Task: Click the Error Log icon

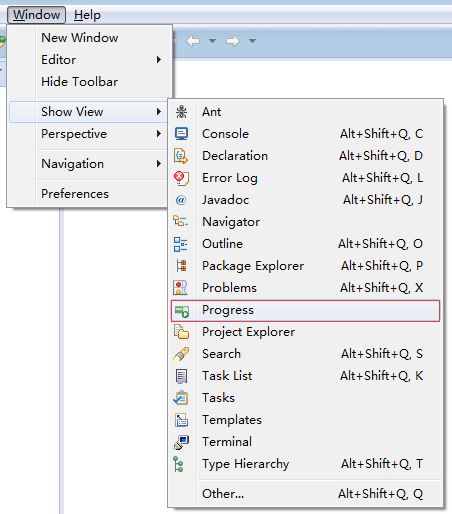Action: 181,178
